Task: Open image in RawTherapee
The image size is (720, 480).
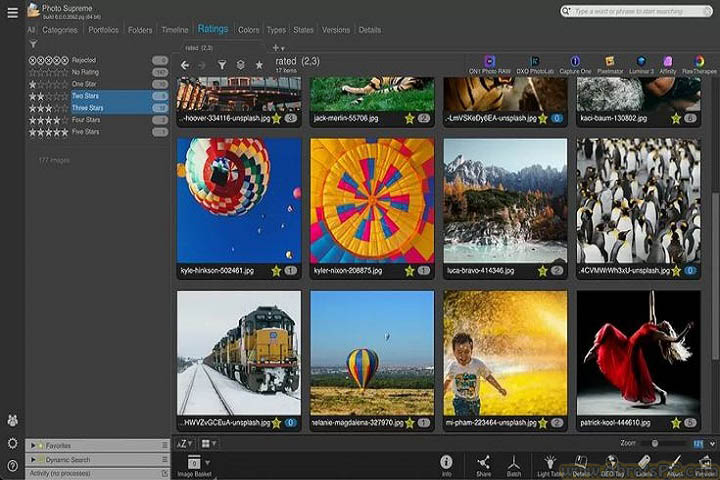Action: point(699,64)
